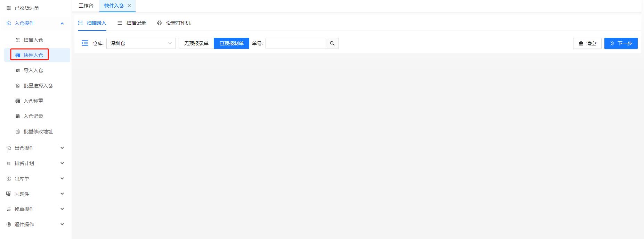Select the 无预报录单 mode option

click(196, 43)
